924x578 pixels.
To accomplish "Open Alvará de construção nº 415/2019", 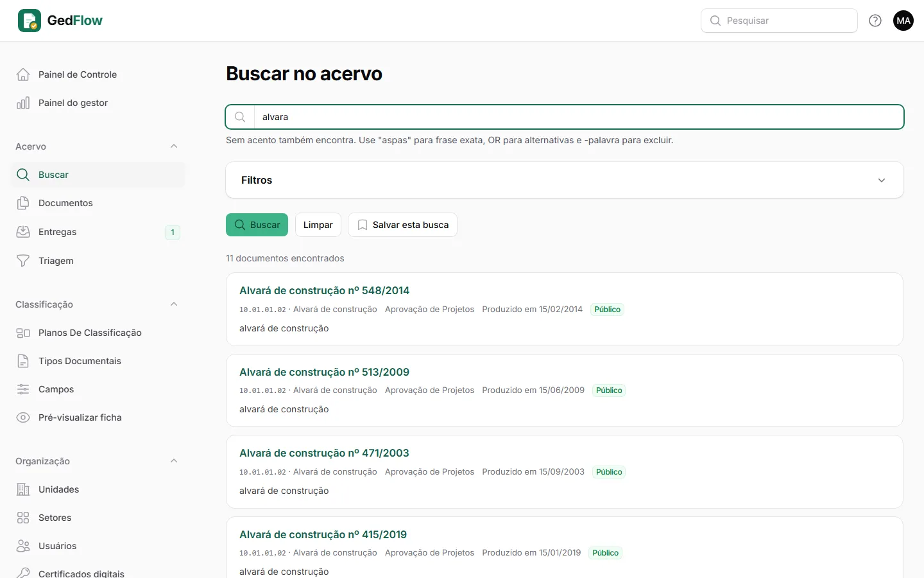I will tap(323, 535).
